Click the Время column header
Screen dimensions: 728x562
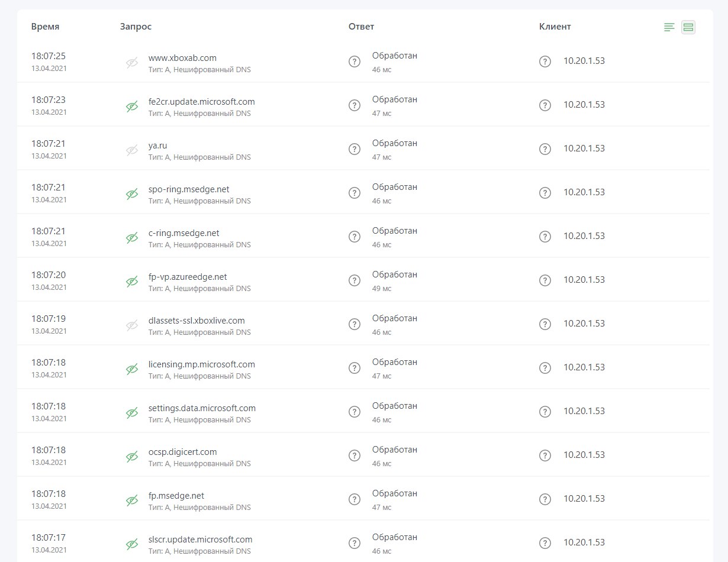coord(46,27)
